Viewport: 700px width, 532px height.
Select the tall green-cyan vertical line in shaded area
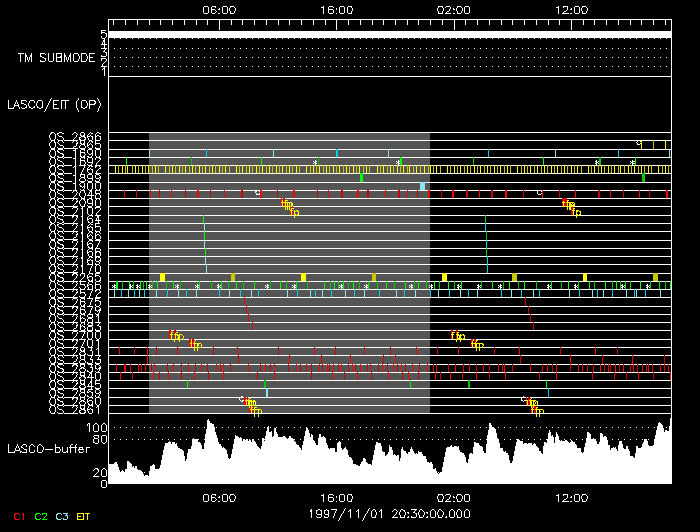204,242
